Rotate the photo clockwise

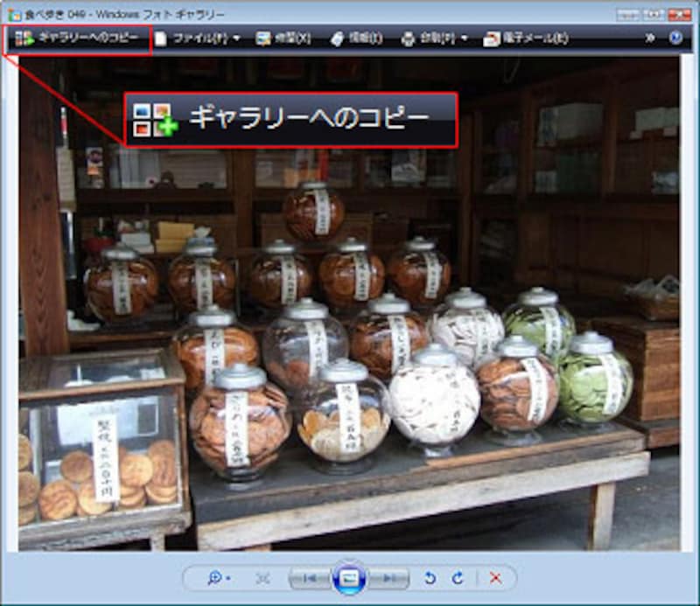(x=458, y=578)
